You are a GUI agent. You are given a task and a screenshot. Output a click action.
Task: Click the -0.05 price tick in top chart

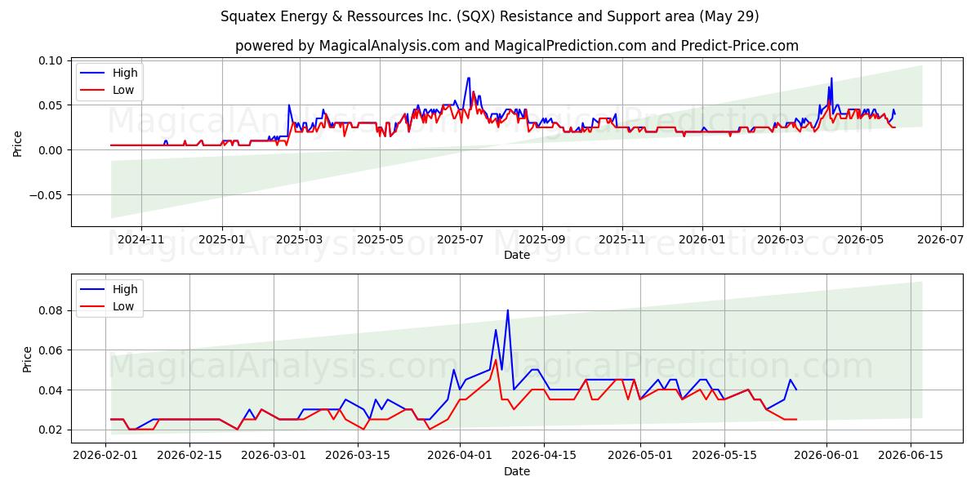click(x=46, y=195)
